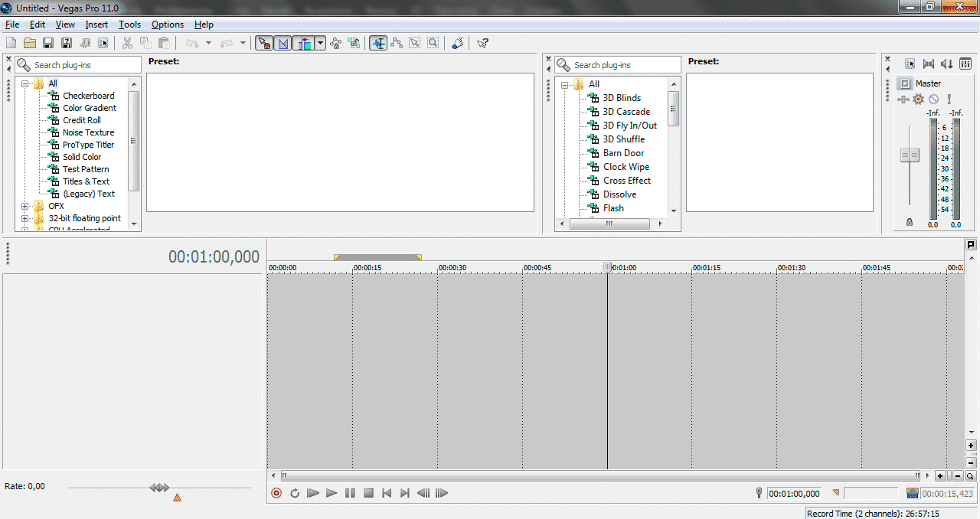Open an existing project with folder icon
980x519 pixels.
tap(30, 44)
